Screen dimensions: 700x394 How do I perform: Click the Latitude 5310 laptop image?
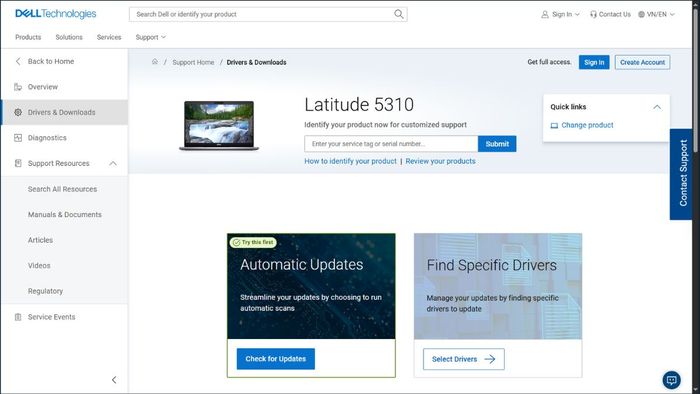click(219, 125)
